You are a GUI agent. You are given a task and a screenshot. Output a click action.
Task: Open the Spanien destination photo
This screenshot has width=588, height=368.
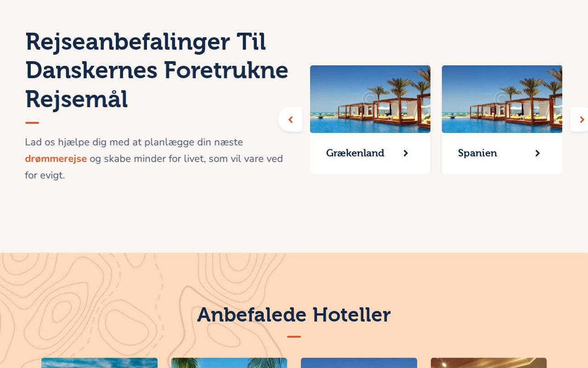click(x=502, y=99)
